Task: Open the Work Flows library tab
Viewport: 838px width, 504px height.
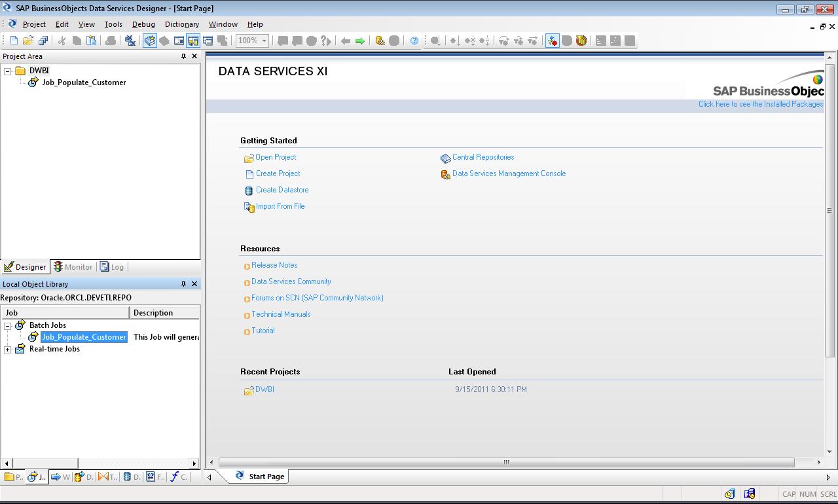Action: (x=60, y=477)
